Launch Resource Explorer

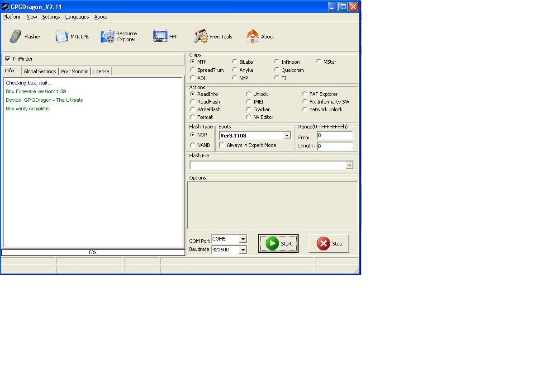click(119, 37)
